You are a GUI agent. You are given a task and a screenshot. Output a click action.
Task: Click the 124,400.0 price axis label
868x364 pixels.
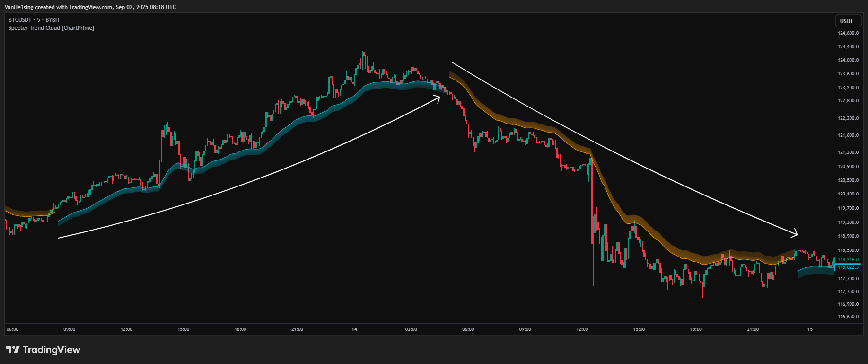(x=848, y=47)
